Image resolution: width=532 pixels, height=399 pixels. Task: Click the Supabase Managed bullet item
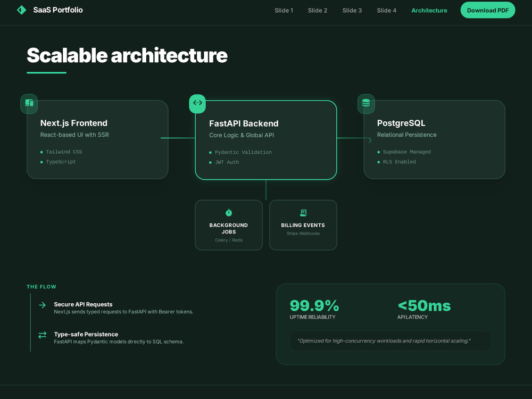pyautogui.click(x=404, y=152)
